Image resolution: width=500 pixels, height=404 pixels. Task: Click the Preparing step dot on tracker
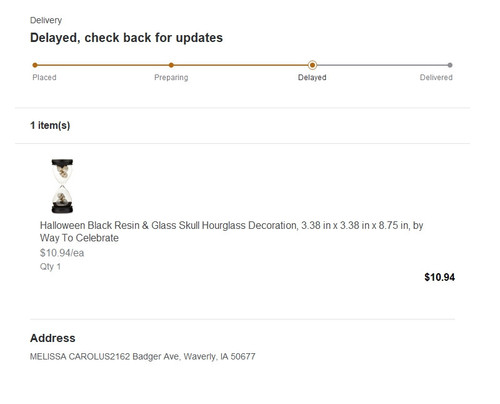coord(171,65)
